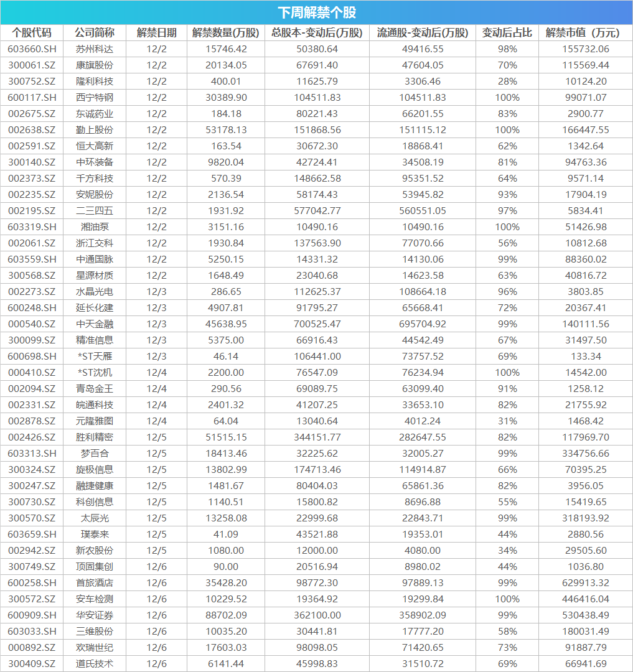
Task: Click company name 二三四五
Action: click(x=95, y=211)
